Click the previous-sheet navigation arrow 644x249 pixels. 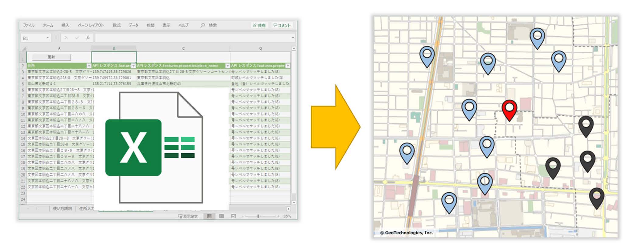(x=28, y=209)
